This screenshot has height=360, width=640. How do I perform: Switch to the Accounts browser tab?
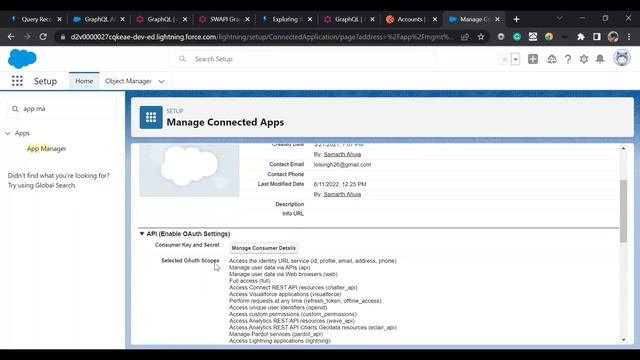[x=411, y=19]
